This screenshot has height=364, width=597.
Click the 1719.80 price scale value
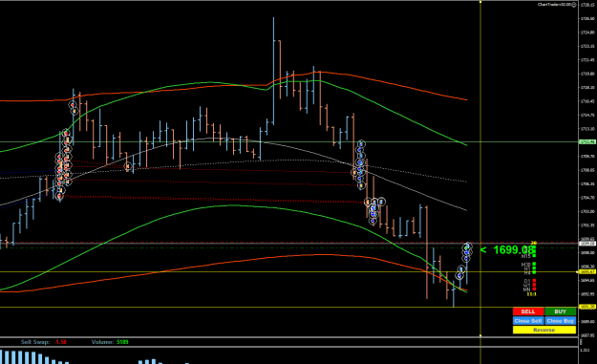coord(588,74)
